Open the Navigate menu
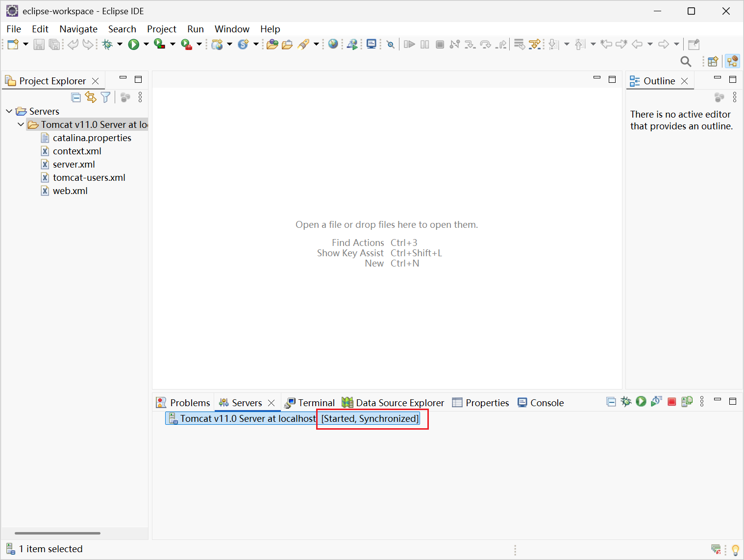The width and height of the screenshot is (744, 560). (78, 29)
